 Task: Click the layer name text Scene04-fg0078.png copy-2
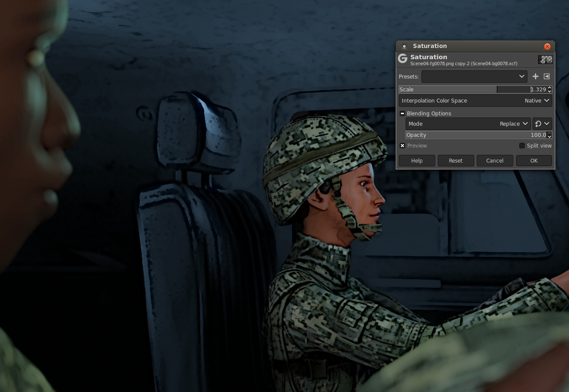(440, 63)
